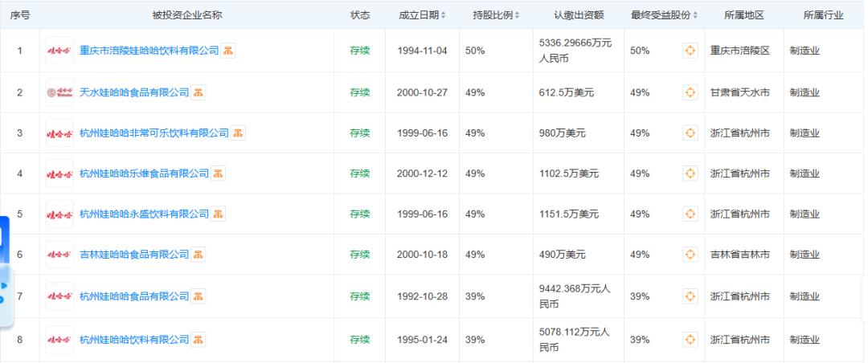The width and height of the screenshot is (868, 363).
Task: Open 杭州娃哈哈饮料有限公司 company link
Action: point(134,339)
